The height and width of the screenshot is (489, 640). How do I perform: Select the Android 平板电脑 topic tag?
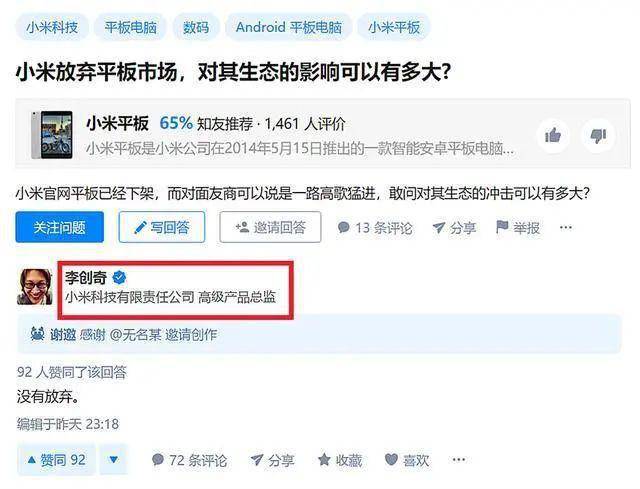[x=289, y=27]
